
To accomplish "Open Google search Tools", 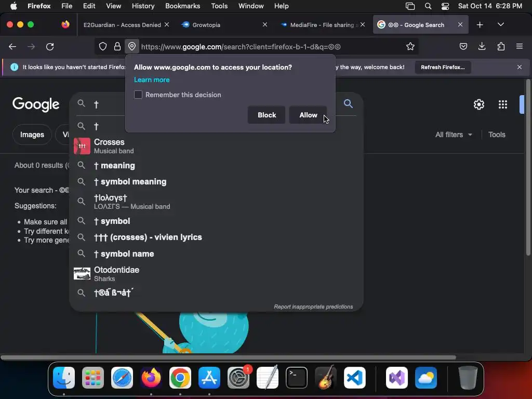I will pyautogui.click(x=497, y=135).
